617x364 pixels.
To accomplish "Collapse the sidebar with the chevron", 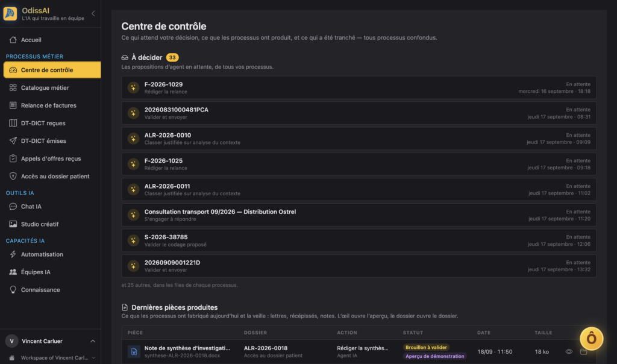I will tap(93, 13).
